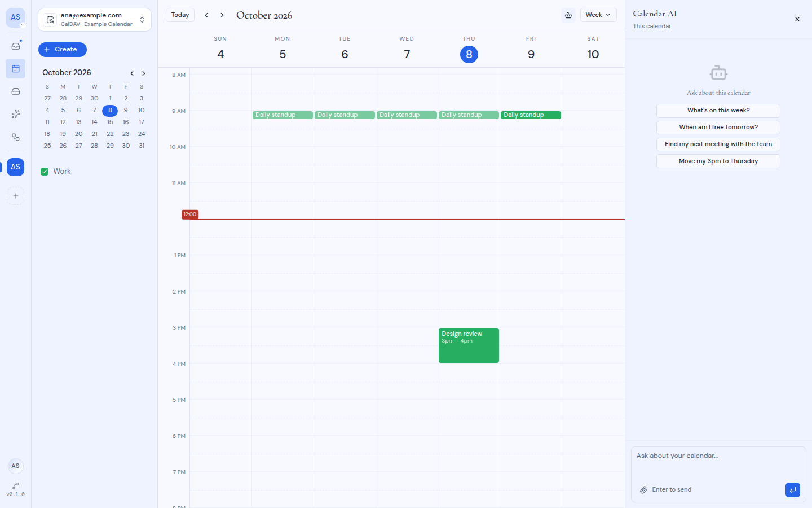Open the Drive storage icon in sidebar
Viewport: 812px width, 508px height.
coord(16,91)
